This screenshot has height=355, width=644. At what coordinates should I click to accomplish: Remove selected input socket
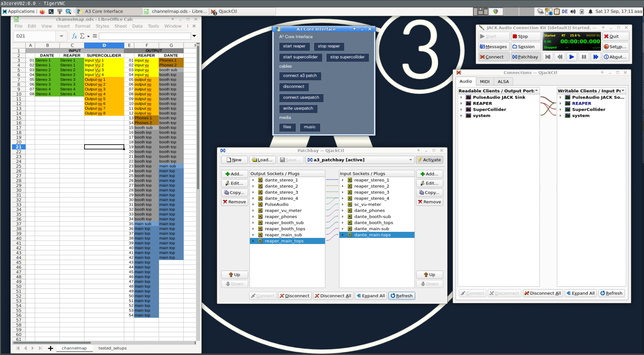click(x=429, y=202)
